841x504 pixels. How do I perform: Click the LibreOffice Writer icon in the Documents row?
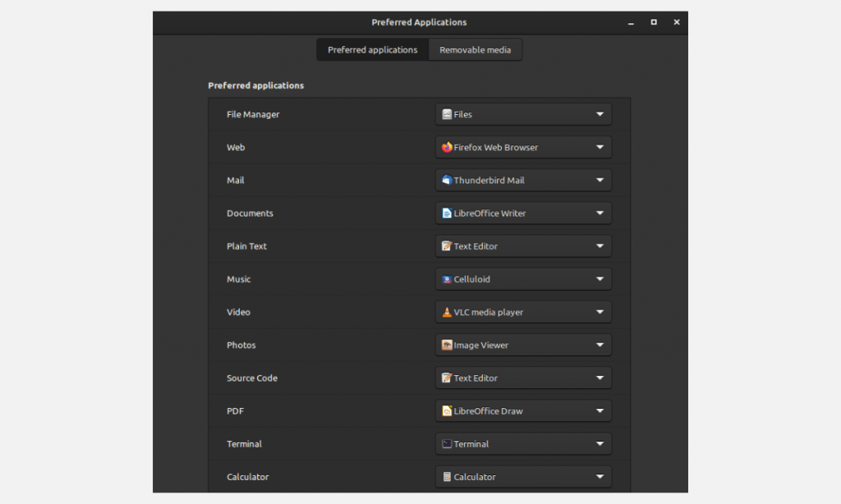tap(447, 213)
